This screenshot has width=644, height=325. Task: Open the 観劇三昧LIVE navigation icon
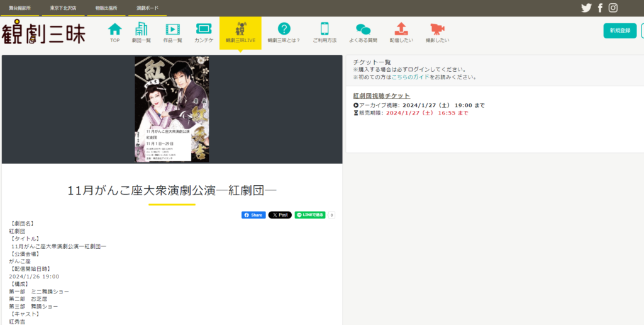pos(240,30)
